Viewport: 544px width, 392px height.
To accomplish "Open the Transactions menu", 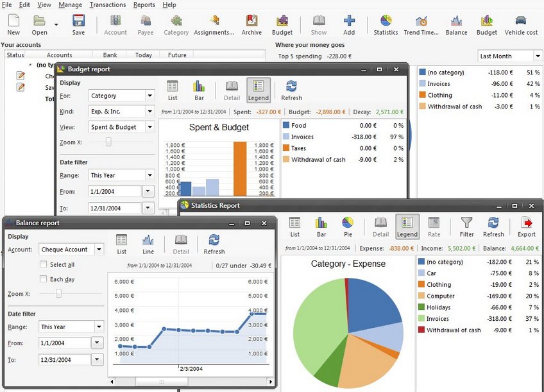I will [x=108, y=5].
